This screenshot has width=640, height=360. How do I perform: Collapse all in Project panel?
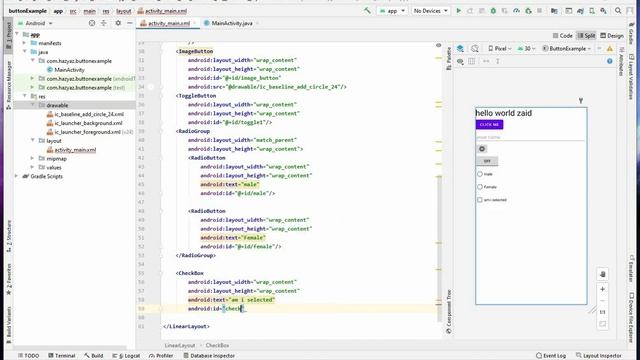tap(104, 23)
